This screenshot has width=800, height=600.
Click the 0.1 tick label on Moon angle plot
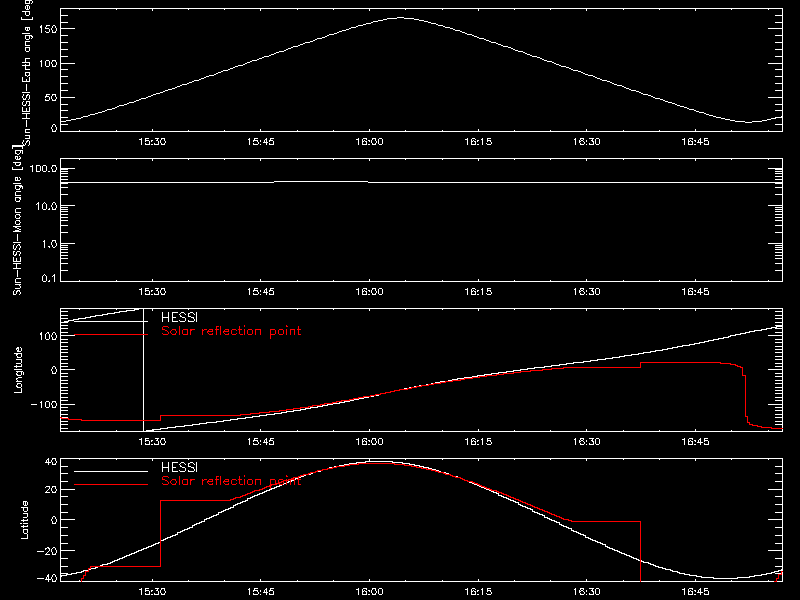click(49, 278)
